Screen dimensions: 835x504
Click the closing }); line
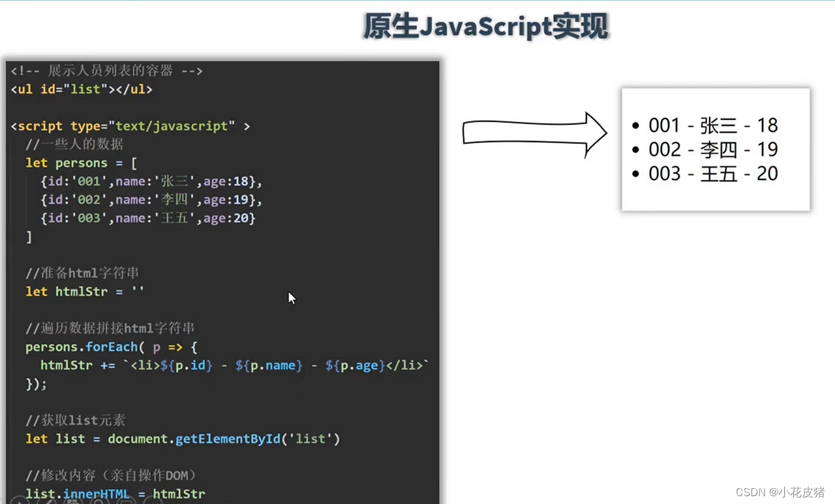37,384
